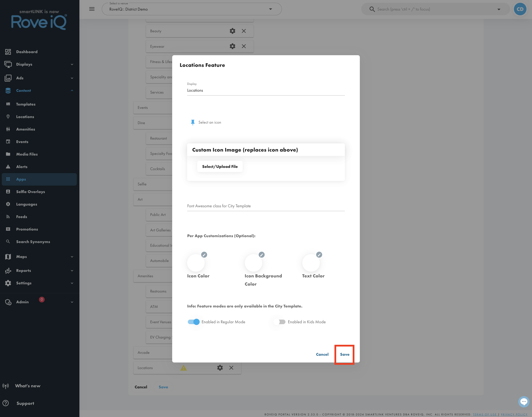This screenshot has width=532, height=417.
Task: Click the Beauty settings gear icon
Action: click(232, 31)
